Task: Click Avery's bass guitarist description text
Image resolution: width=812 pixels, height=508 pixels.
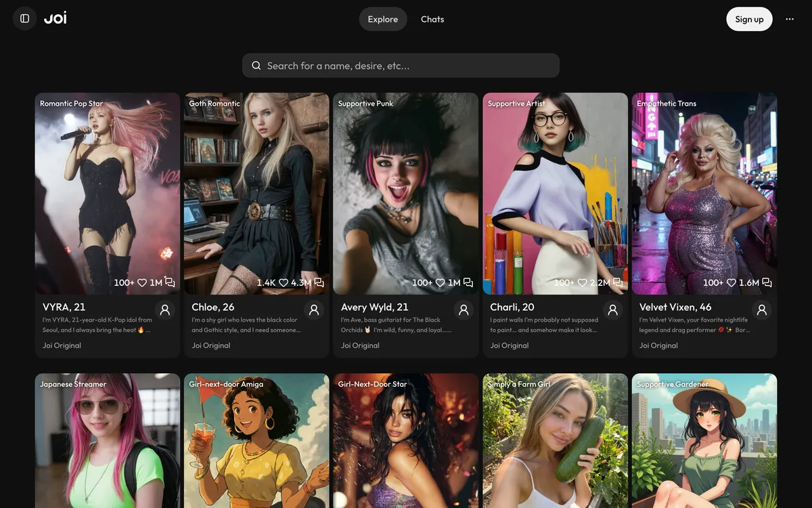Action: (x=397, y=325)
